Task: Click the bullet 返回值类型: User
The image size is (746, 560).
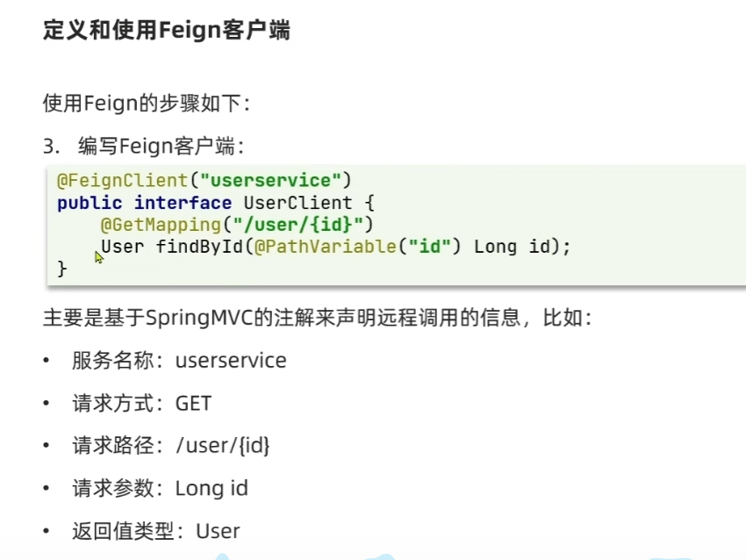Action: (156, 531)
